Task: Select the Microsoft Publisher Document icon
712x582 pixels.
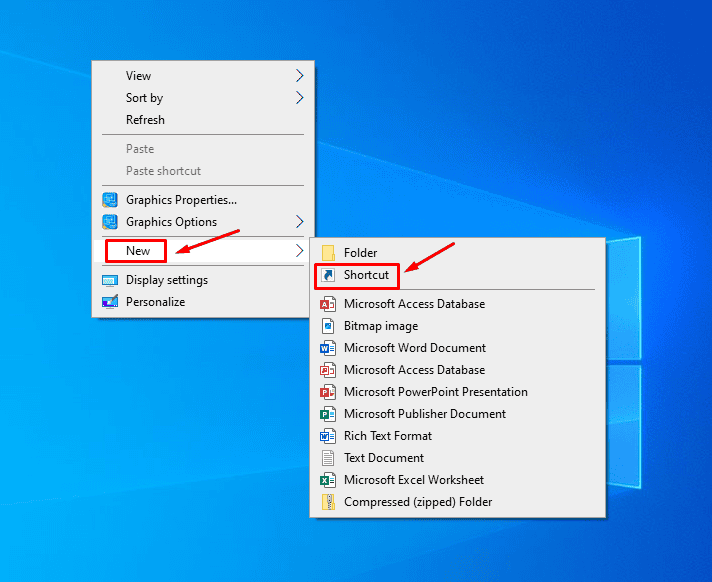Action: 327,414
